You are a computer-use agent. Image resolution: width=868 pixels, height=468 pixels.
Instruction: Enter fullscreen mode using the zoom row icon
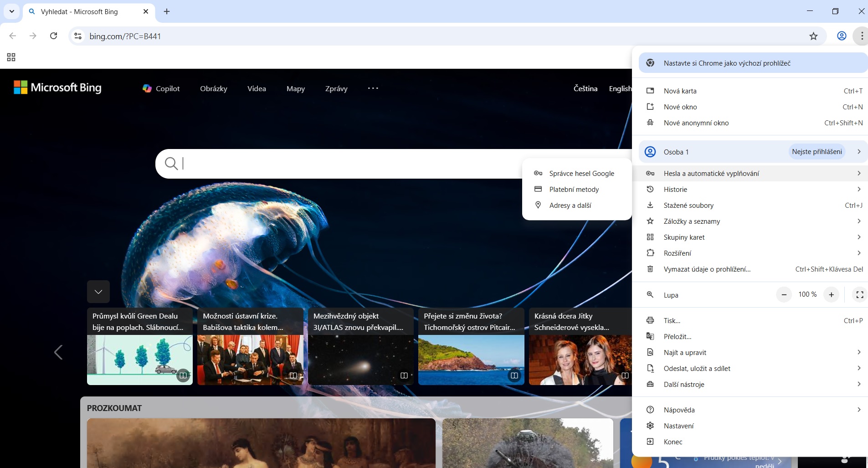pos(859,295)
